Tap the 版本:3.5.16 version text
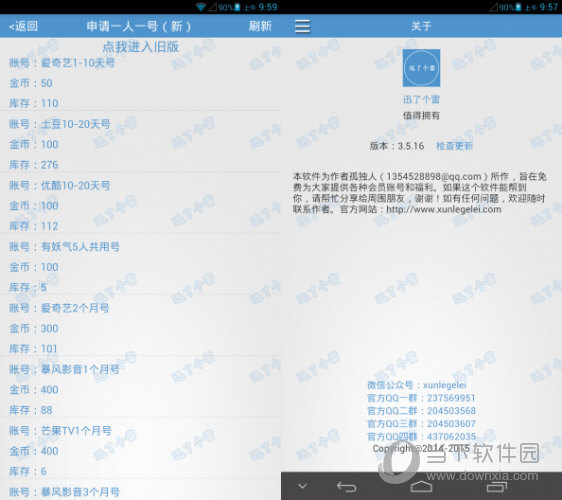This screenshot has height=500, width=562. point(397,146)
